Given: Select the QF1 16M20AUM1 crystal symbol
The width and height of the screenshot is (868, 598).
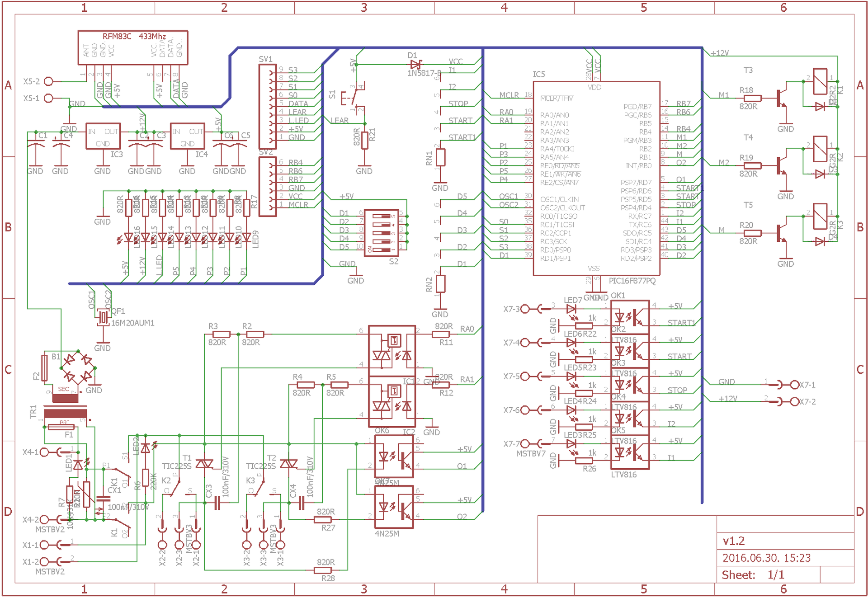Looking at the screenshot, I should [104, 318].
